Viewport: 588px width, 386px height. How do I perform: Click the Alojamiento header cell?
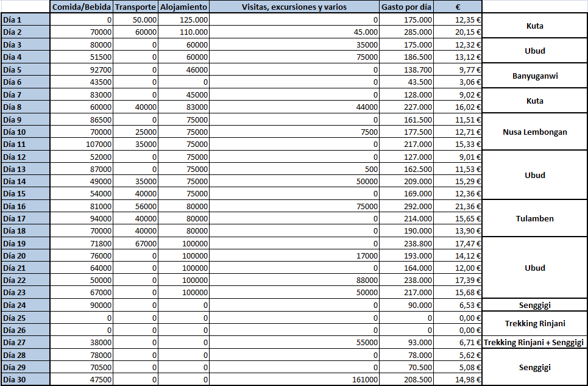point(184,7)
